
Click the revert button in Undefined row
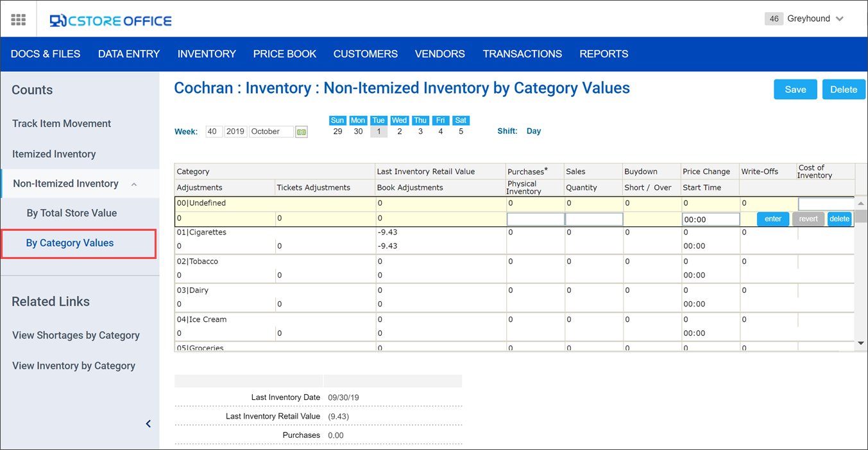[x=808, y=219]
